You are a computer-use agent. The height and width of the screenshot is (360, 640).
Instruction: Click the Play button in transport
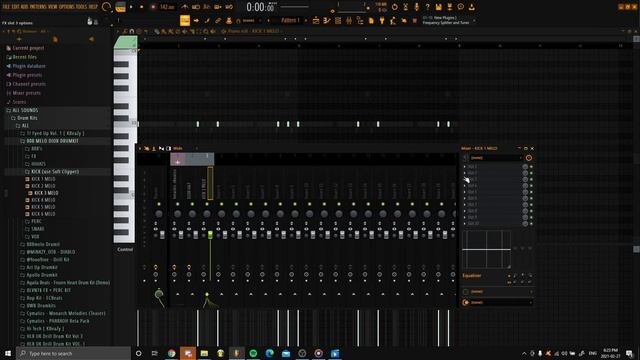[x=131, y=7]
